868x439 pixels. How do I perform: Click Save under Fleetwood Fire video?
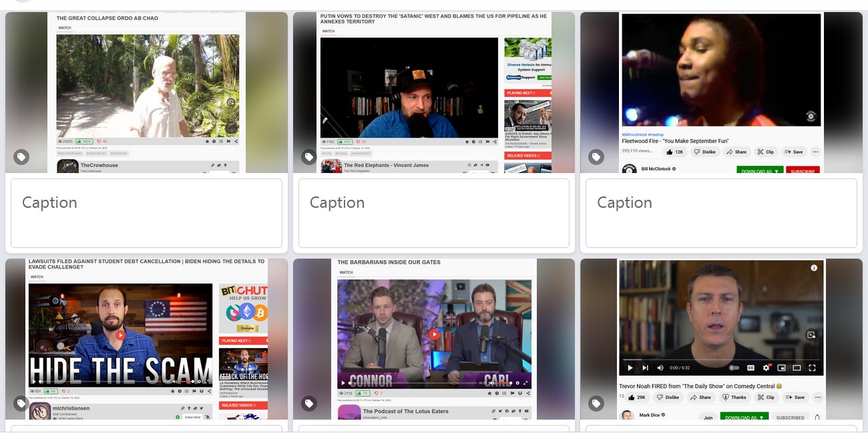coord(795,152)
